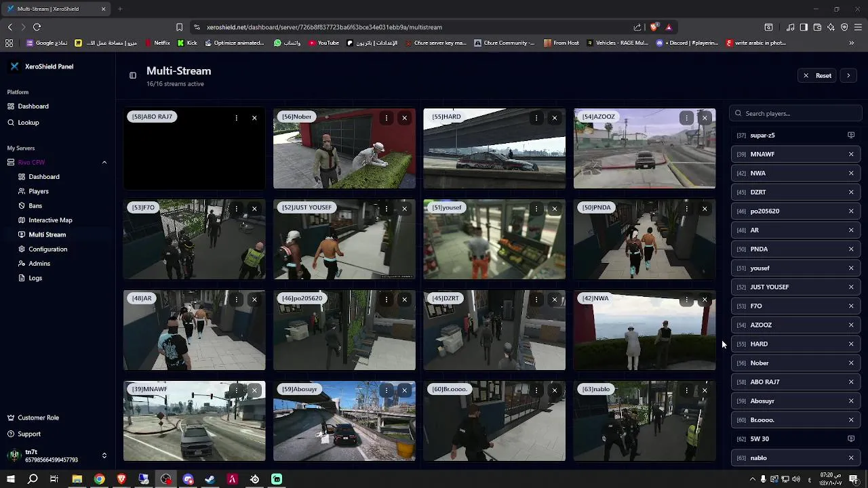This screenshot has width=868, height=488.
Task: Open Windows Start menu
Action: (x=10, y=479)
